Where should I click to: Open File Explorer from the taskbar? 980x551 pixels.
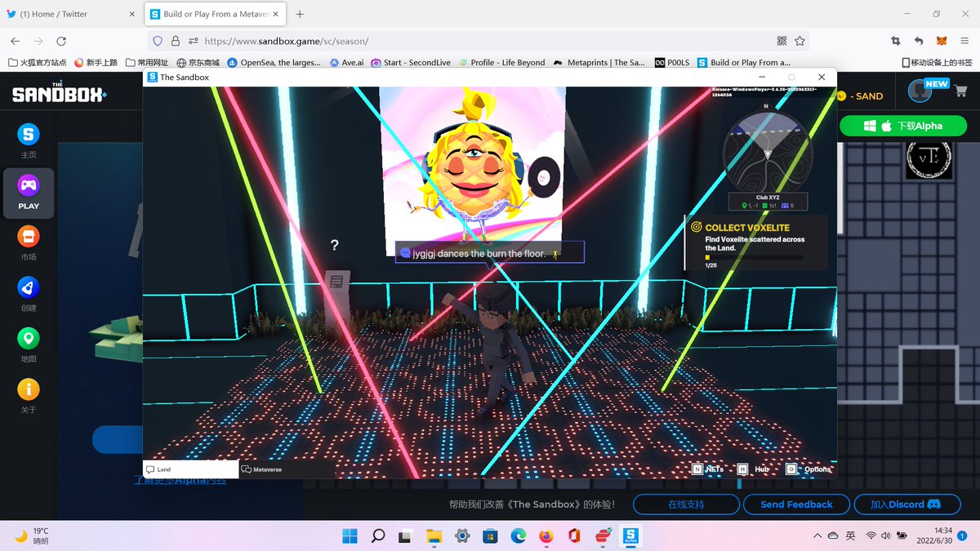click(434, 536)
